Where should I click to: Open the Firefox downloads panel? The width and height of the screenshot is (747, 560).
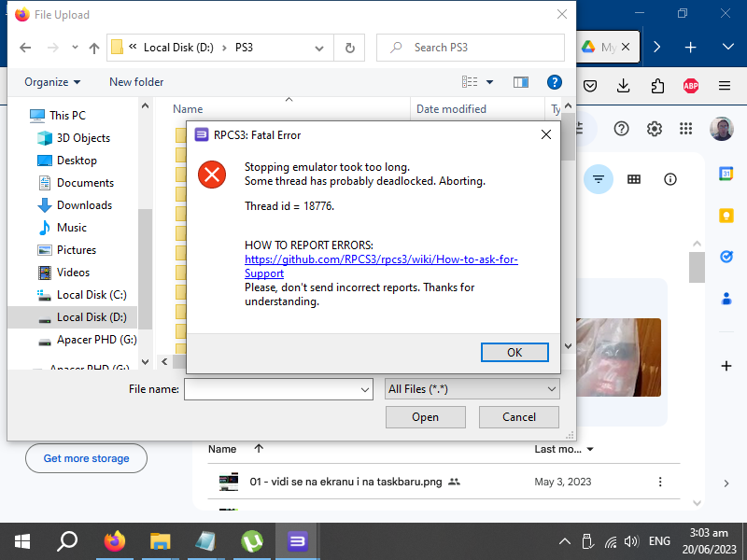[x=623, y=85]
